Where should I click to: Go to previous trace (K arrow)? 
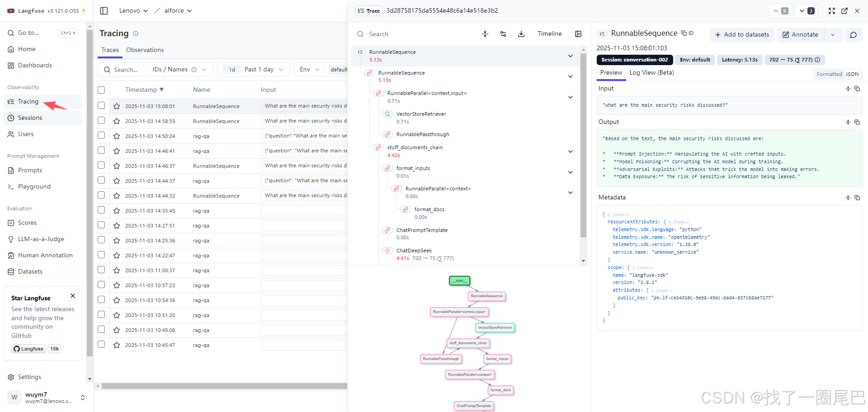pyautogui.click(x=780, y=11)
